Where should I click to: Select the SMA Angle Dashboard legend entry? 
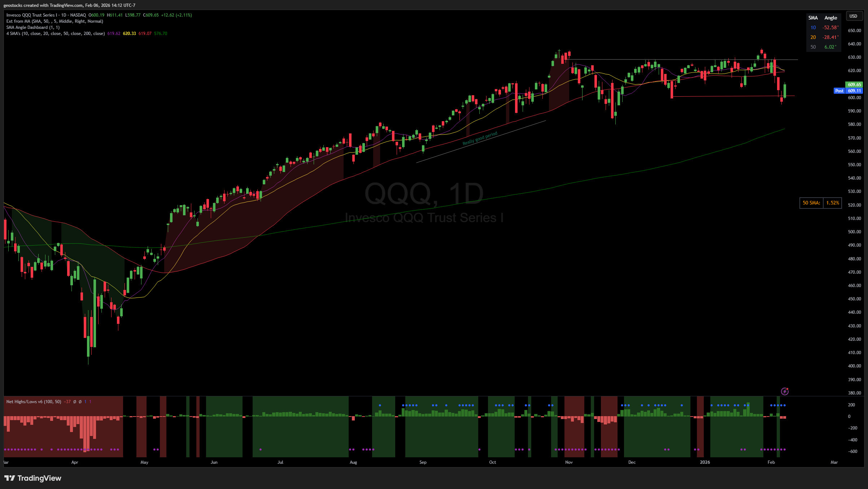pyautogui.click(x=33, y=27)
